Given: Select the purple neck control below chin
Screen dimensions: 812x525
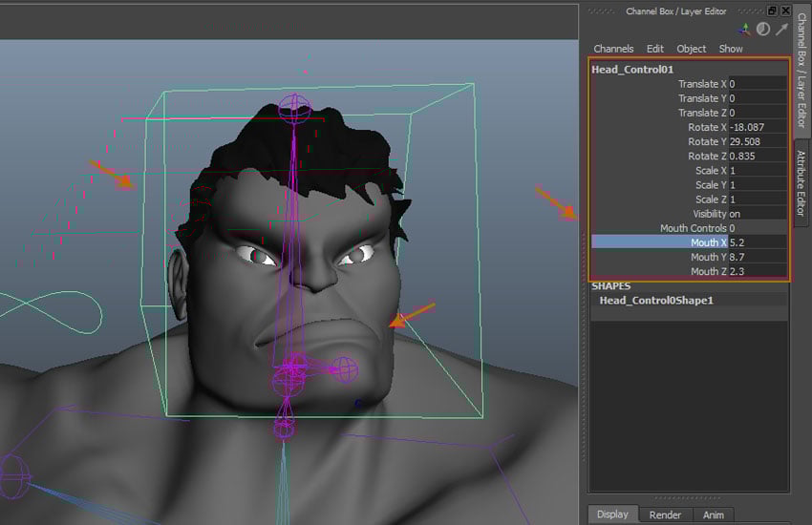Looking at the screenshot, I should tap(284, 428).
